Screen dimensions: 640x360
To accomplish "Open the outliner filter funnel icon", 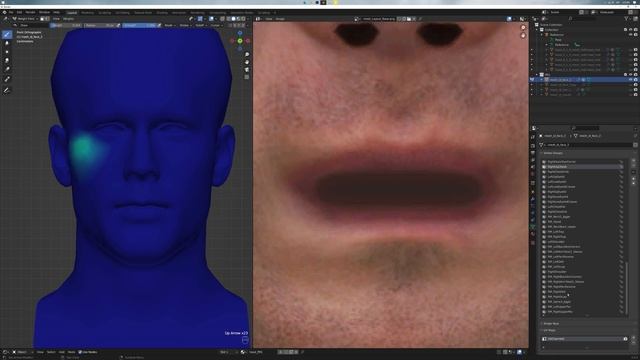I will tap(627, 19).
